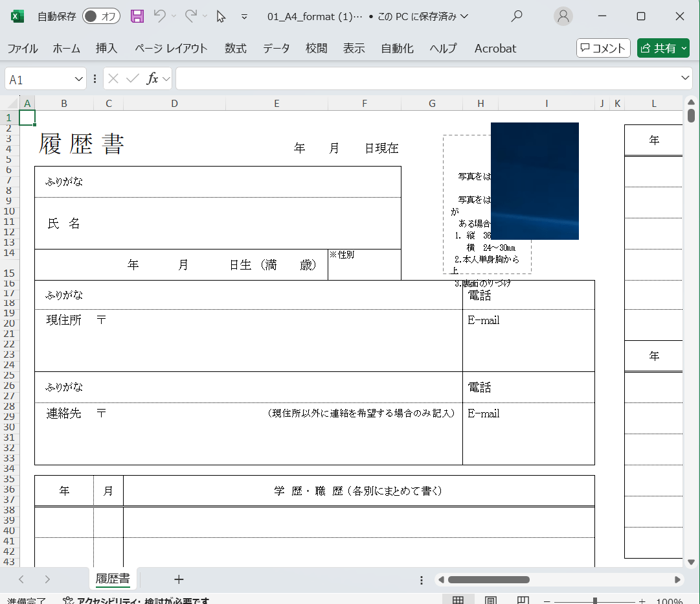Open the 数式 tab

[235, 48]
